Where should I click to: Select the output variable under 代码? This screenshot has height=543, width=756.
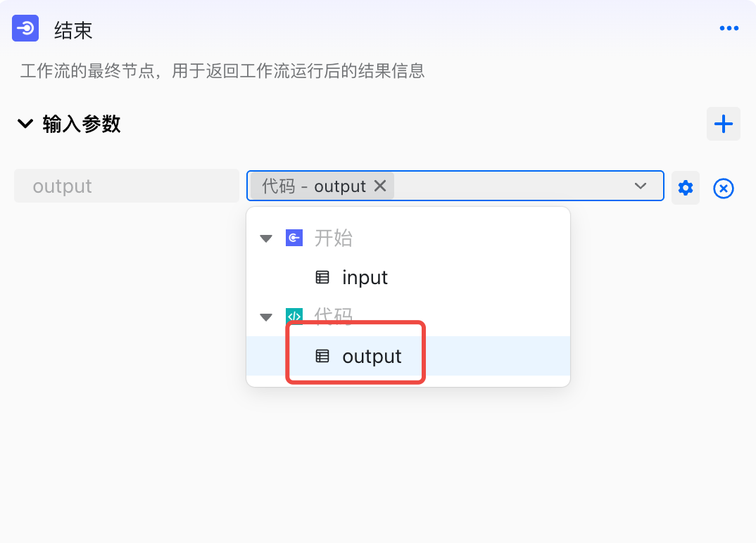[408, 356]
